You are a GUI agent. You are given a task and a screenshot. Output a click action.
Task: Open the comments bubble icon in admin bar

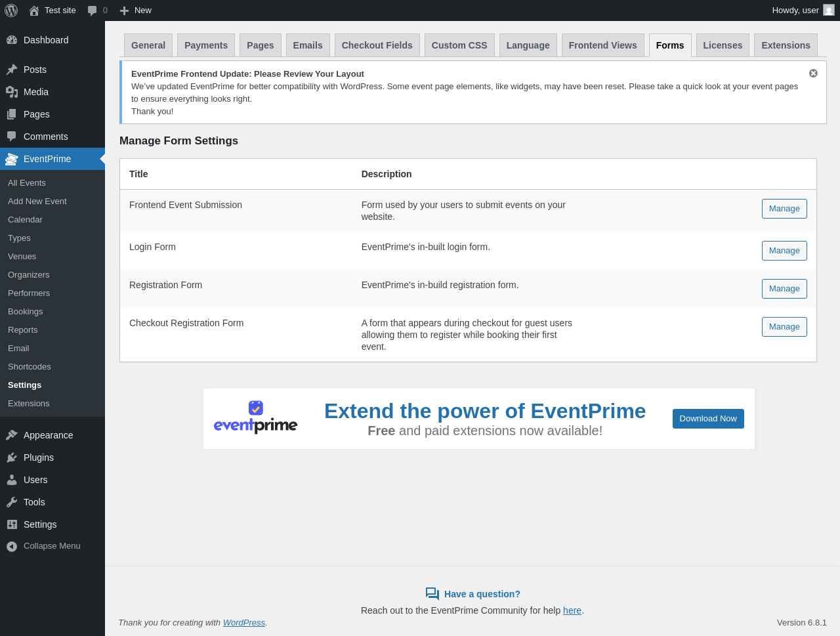pyautogui.click(x=93, y=11)
